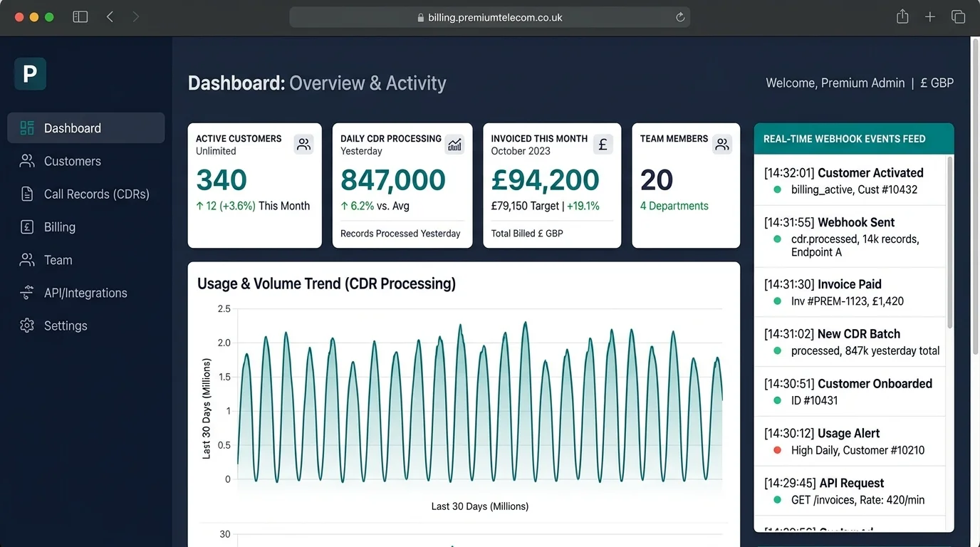Viewport: 980px width, 547px height.
Task: Click the Daily CDR Processing chart icon
Action: (x=454, y=145)
